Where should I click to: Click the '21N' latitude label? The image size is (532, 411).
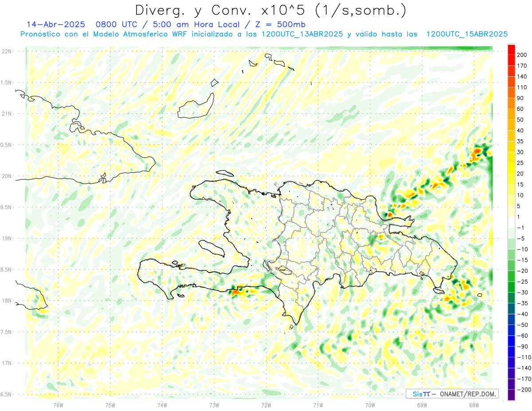click(6, 114)
